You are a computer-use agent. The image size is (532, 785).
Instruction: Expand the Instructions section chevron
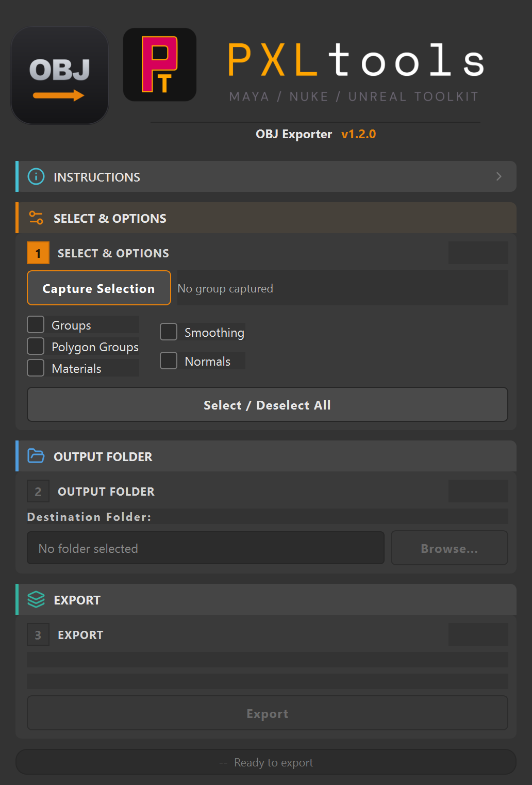pos(498,176)
